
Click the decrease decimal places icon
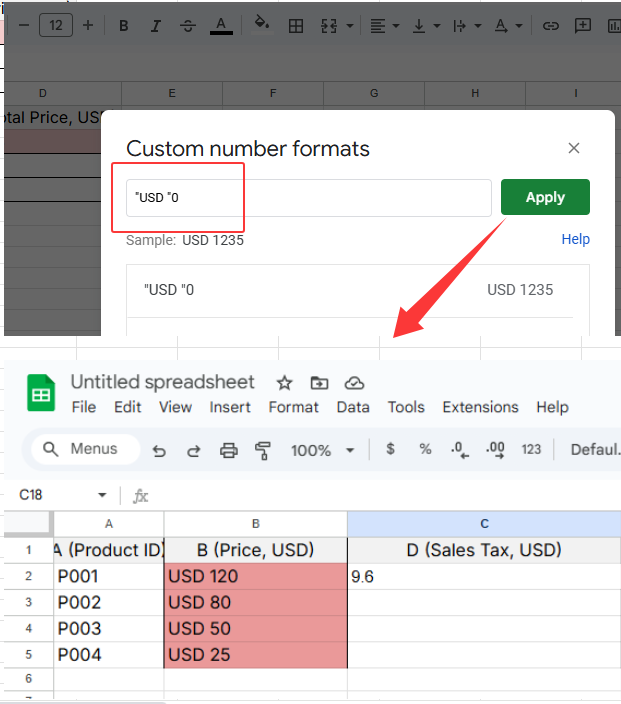457,450
